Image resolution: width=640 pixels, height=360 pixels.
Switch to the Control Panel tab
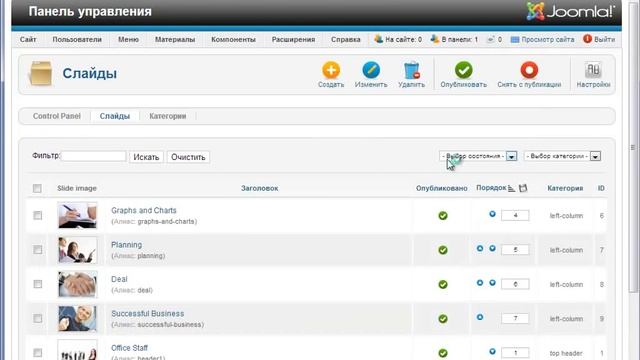(57, 116)
